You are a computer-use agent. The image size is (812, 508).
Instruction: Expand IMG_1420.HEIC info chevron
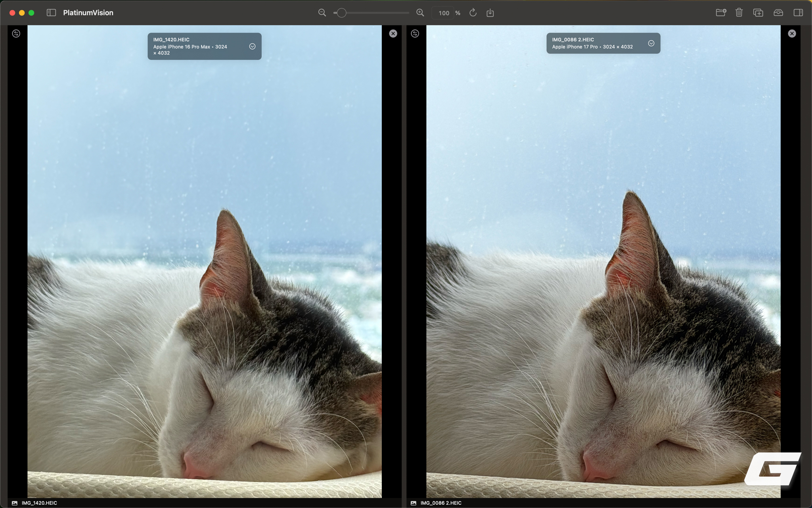252,46
